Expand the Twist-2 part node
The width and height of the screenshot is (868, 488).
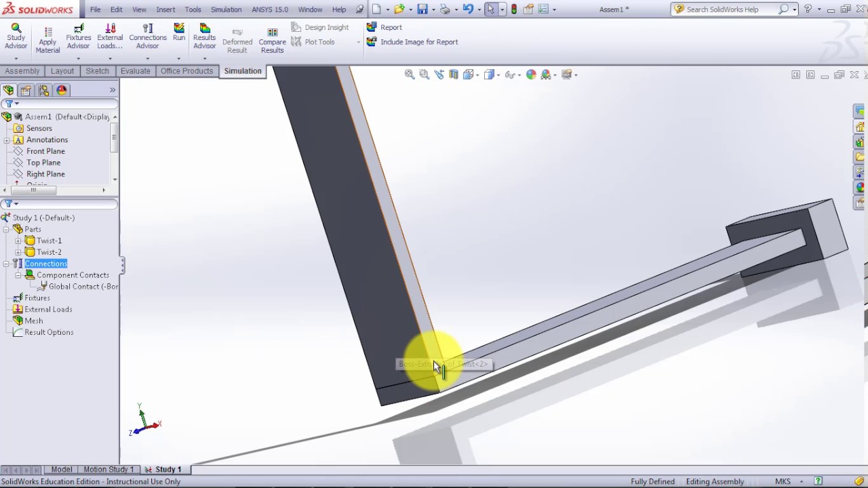click(x=18, y=252)
